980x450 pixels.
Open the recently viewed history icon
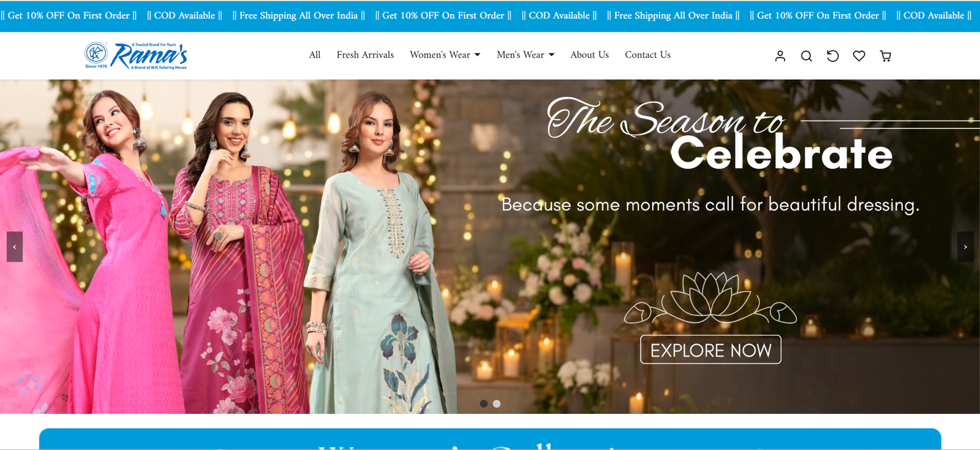832,56
